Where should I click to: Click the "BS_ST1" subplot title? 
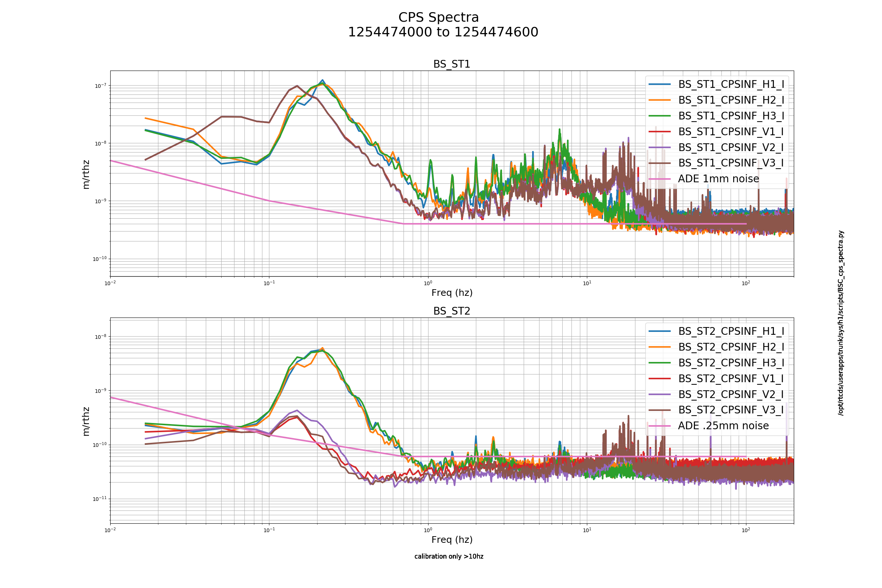coord(452,64)
